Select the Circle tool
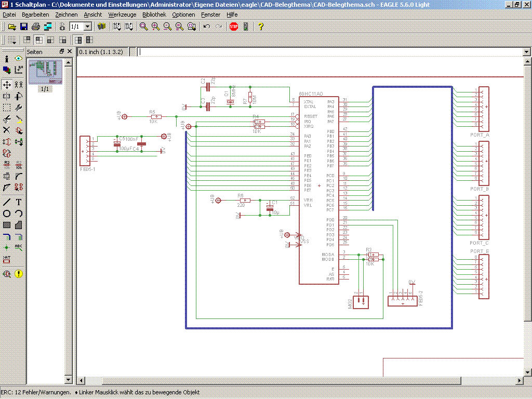This screenshot has width=532, height=399. 7,214
